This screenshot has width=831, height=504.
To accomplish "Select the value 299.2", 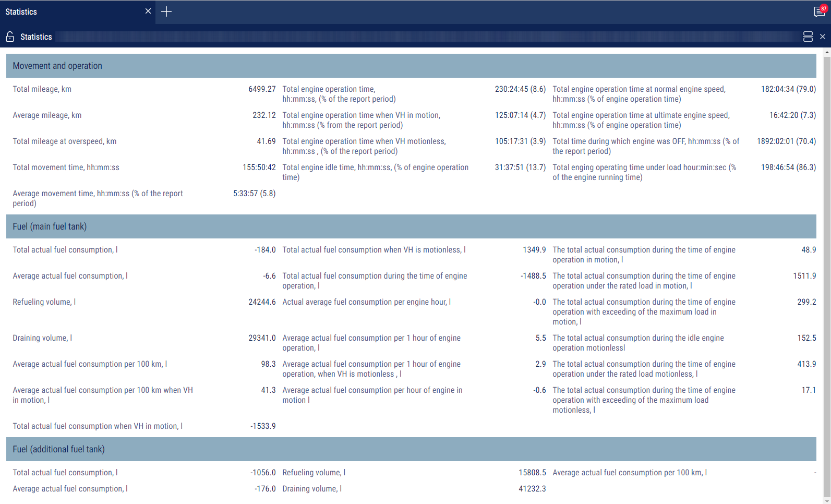I will click(806, 302).
